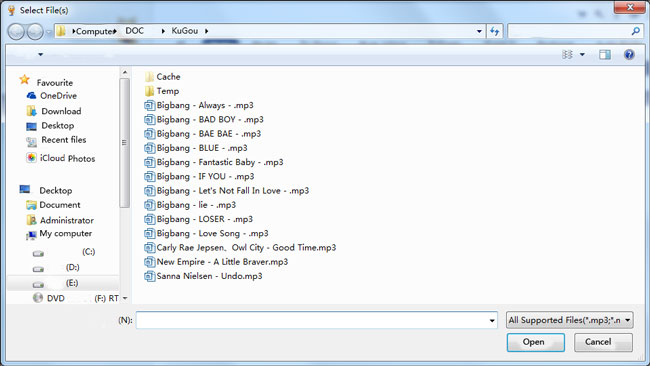Select Desktop under Favourite
The image size is (650, 366).
[x=58, y=126]
